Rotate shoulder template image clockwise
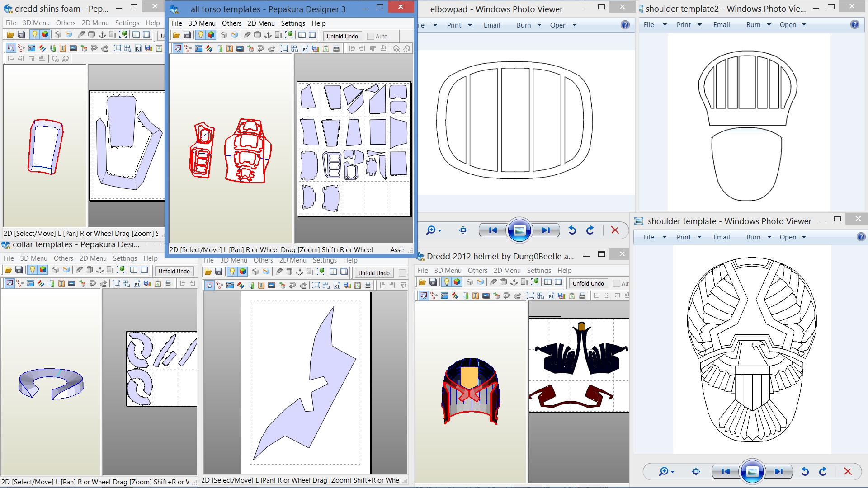 pos(823,472)
